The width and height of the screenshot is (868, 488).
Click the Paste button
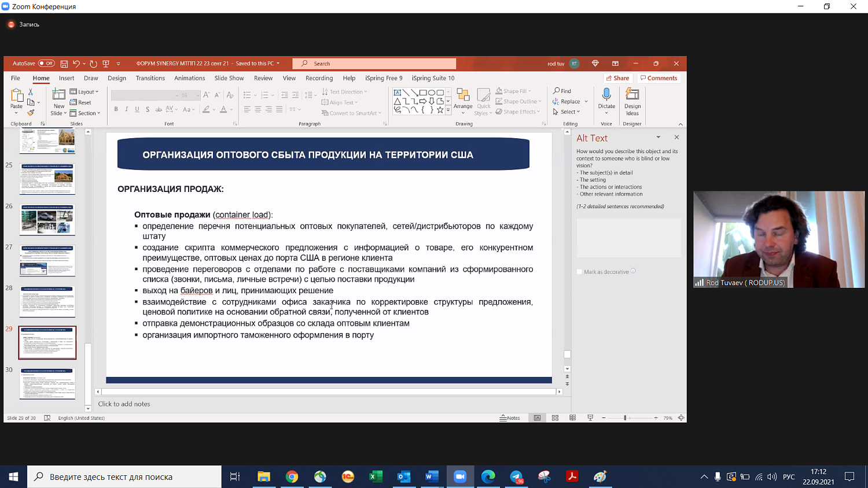pos(17,99)
